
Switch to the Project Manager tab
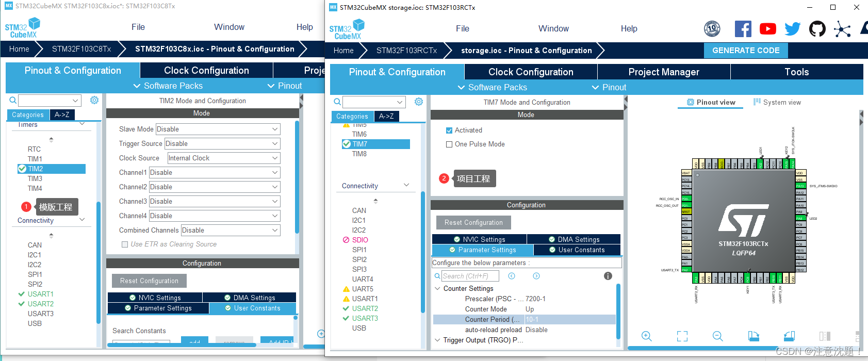tap(664, 72)
